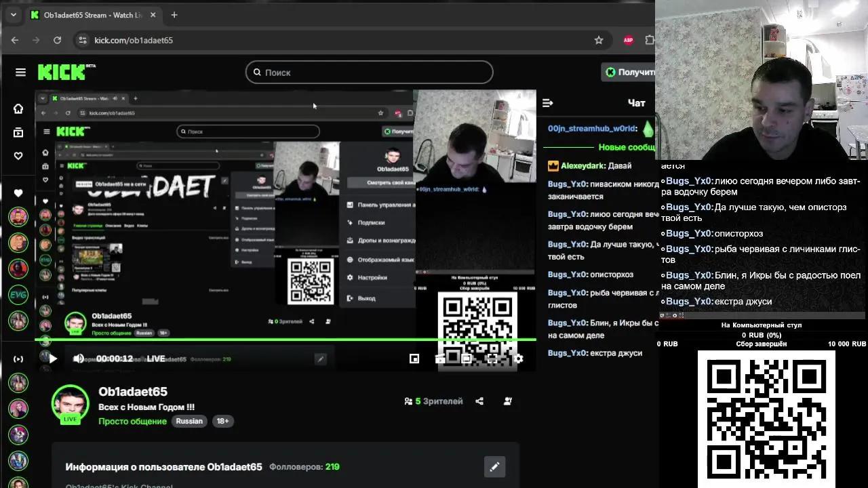Open the EVG channel avatar in sidebar
868x488 pixels.
[18, 295]
